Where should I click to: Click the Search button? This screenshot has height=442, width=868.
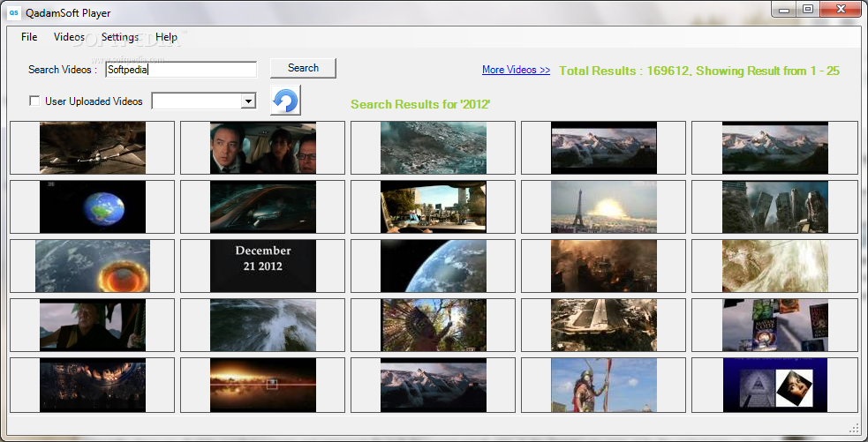(303, 68)
